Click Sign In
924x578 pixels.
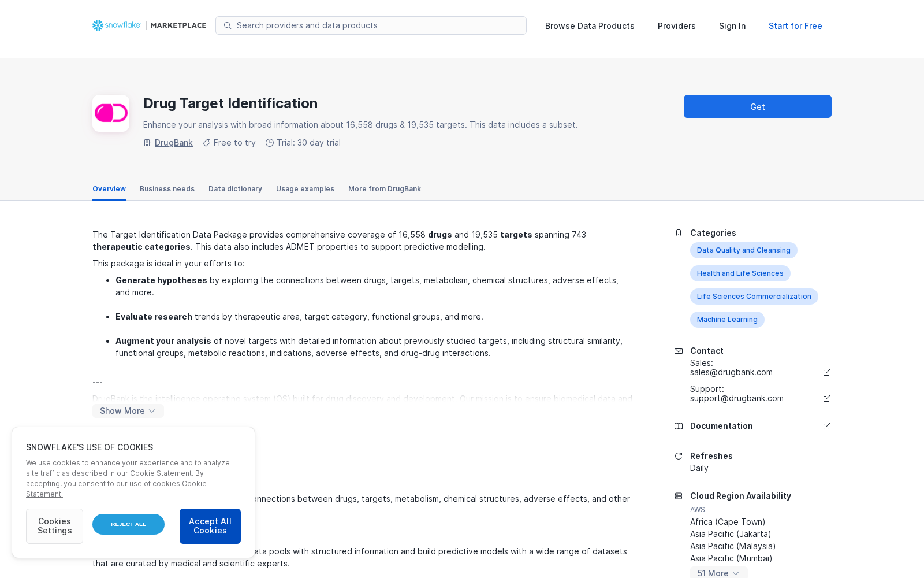(732, 26)
